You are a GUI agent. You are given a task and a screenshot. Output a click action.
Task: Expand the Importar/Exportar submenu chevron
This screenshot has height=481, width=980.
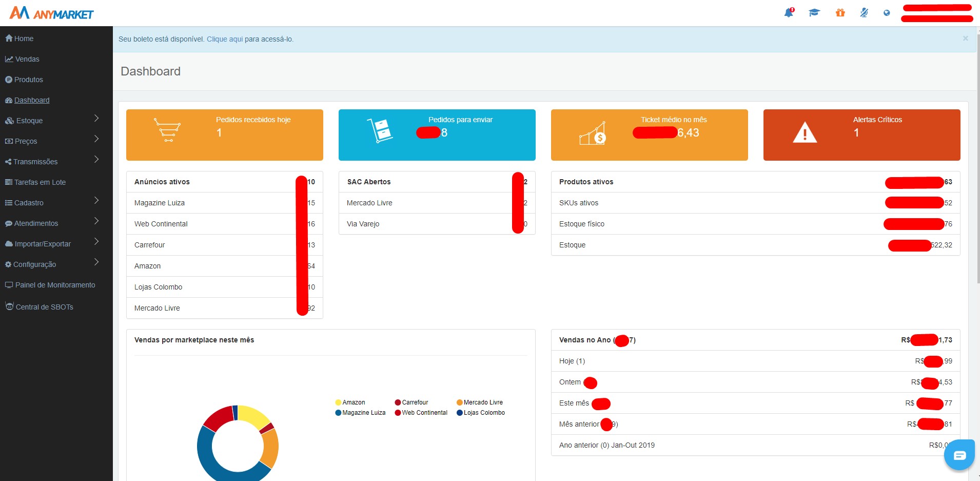click(96, 242)
